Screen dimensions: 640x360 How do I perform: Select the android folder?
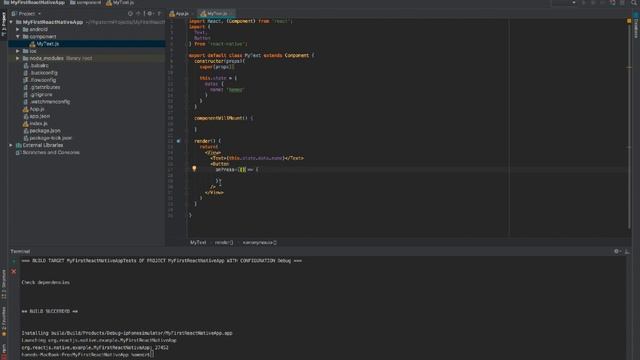point(38,29)
